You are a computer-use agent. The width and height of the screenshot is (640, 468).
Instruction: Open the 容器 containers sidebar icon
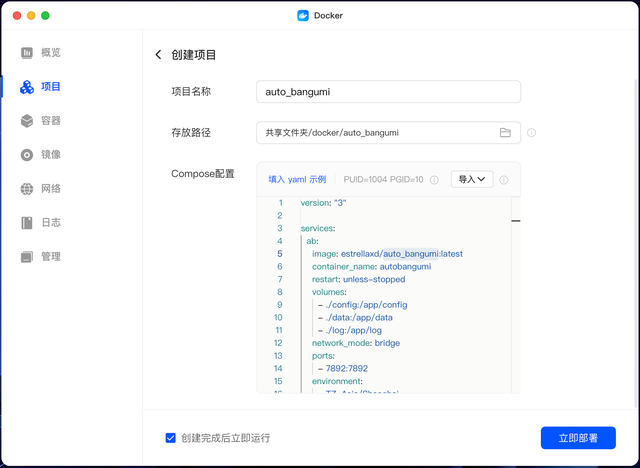pos(27,121)
